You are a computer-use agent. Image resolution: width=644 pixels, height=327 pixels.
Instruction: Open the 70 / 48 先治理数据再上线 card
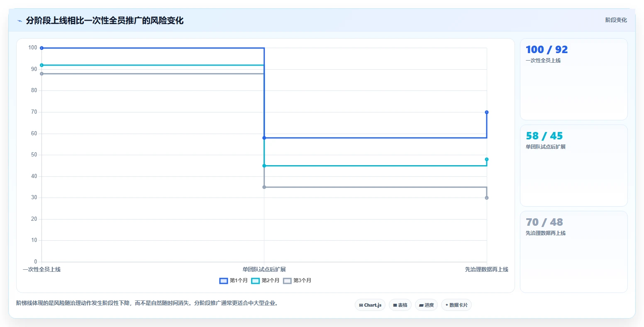click(x=574, y=252)
